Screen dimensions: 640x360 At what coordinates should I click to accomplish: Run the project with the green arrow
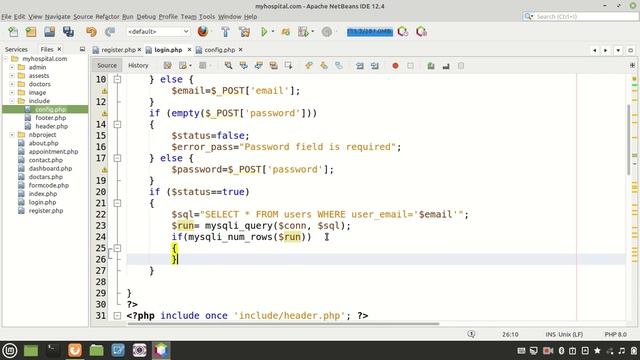pyautogui.click(x=264, y=32)
